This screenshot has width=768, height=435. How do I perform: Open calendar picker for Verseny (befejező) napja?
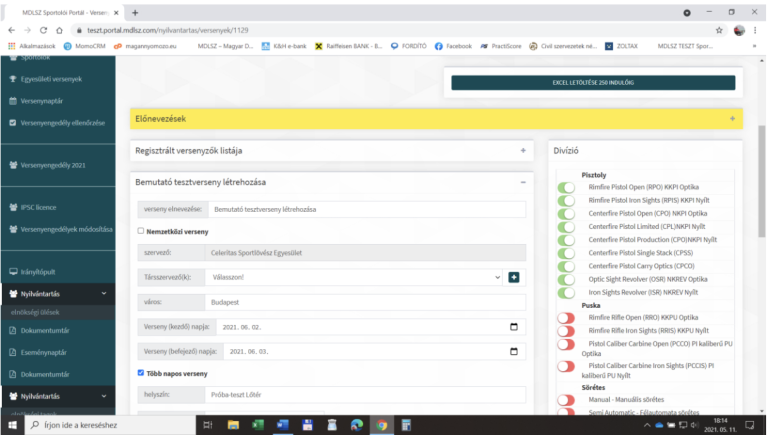(514, 352)
